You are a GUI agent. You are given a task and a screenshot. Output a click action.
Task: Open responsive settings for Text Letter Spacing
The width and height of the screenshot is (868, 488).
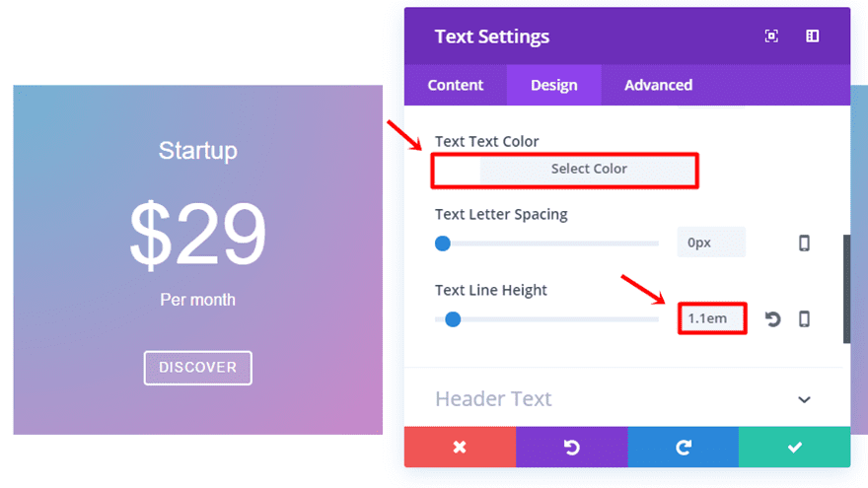(x=804, y=244)
